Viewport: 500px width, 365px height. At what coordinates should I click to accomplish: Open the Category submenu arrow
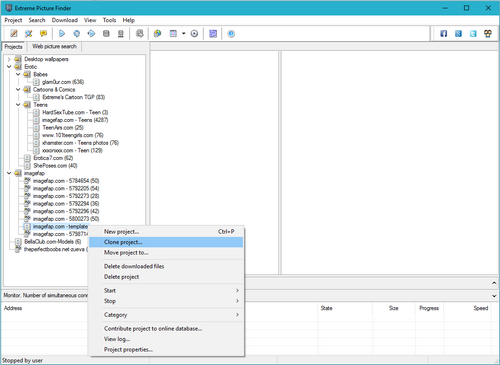tap(237, 315)
